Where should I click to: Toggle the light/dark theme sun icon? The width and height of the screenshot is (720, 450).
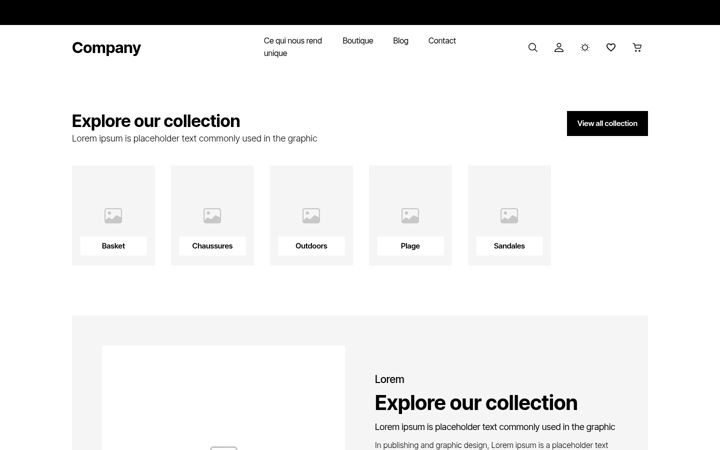585,47
